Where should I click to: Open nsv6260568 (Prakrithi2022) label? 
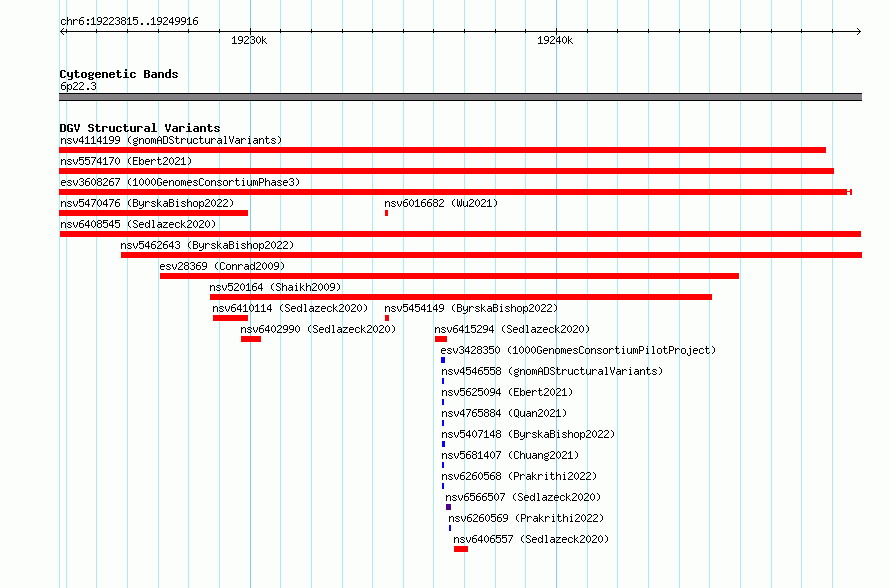click(x=519, y=476)
